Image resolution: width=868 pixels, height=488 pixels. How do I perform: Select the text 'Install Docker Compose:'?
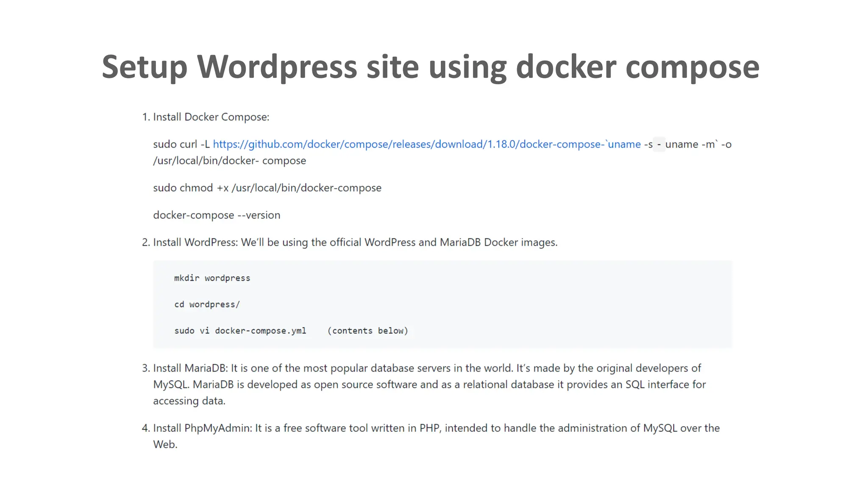coord(211,117)
